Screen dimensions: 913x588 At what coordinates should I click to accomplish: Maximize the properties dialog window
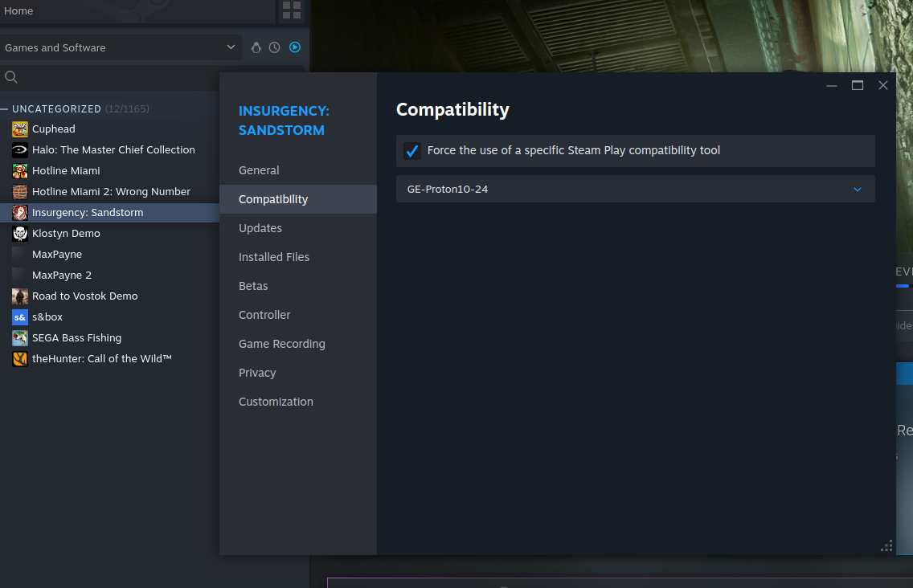pos(858,86)
